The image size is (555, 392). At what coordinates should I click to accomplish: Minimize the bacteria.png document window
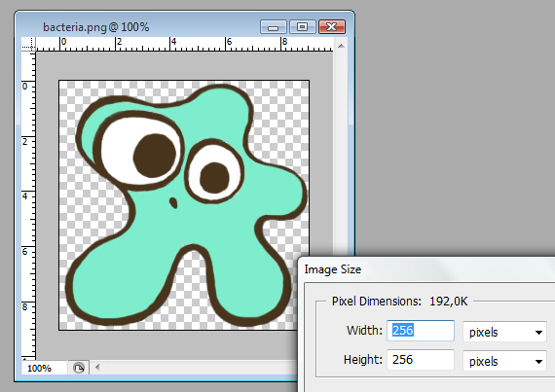[x=273, y=27]
